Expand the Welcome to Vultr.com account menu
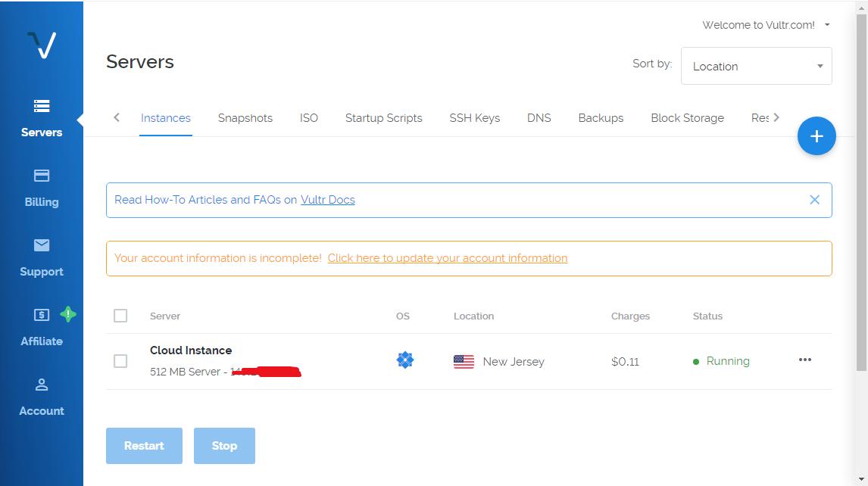 point(765,25)
